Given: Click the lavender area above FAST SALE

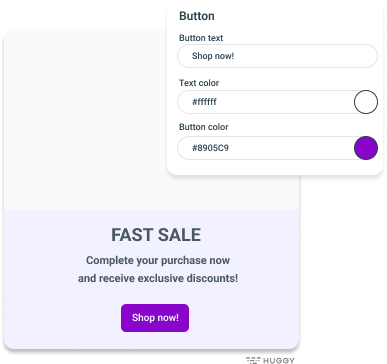Looking at the screenshot, I should 152,218.
